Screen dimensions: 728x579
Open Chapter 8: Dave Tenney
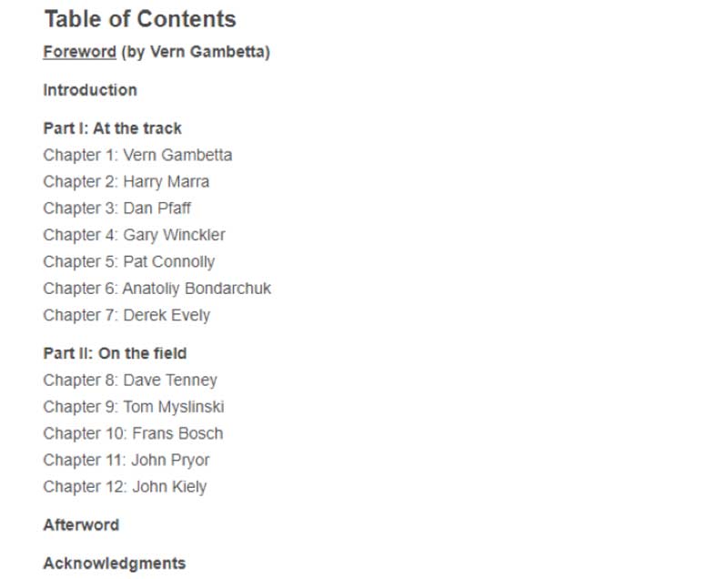coord(130,381)
